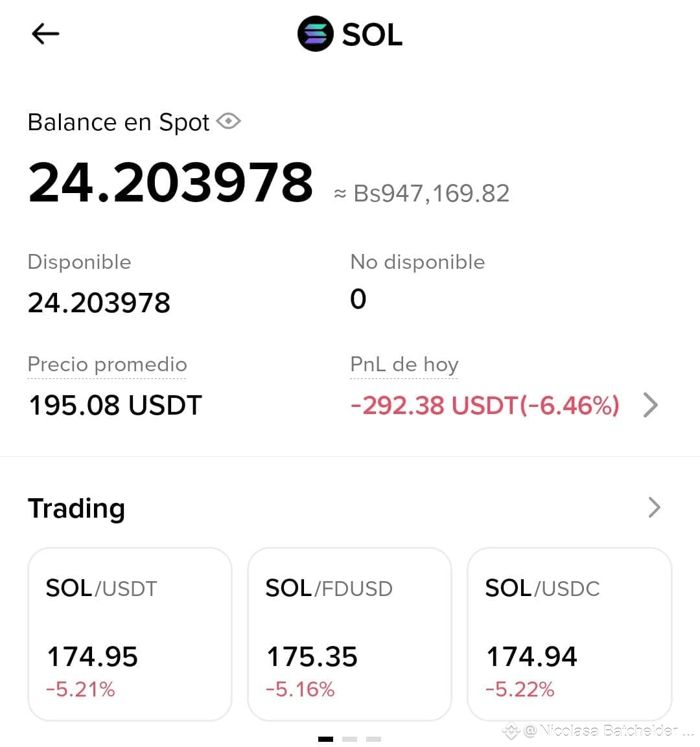
Task: Tap the 195.08 USDT average price value
Action: (x=115, y=406)
